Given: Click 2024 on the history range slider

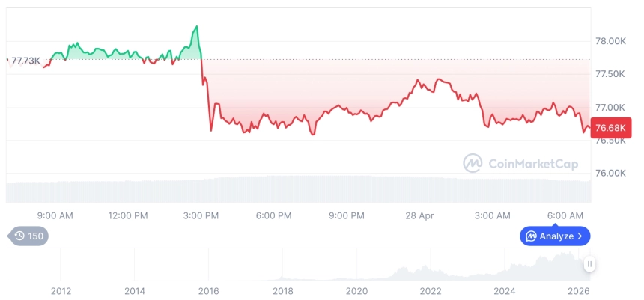Looking at the screenshot, I should pyautogui.click(x=505, y=291).
